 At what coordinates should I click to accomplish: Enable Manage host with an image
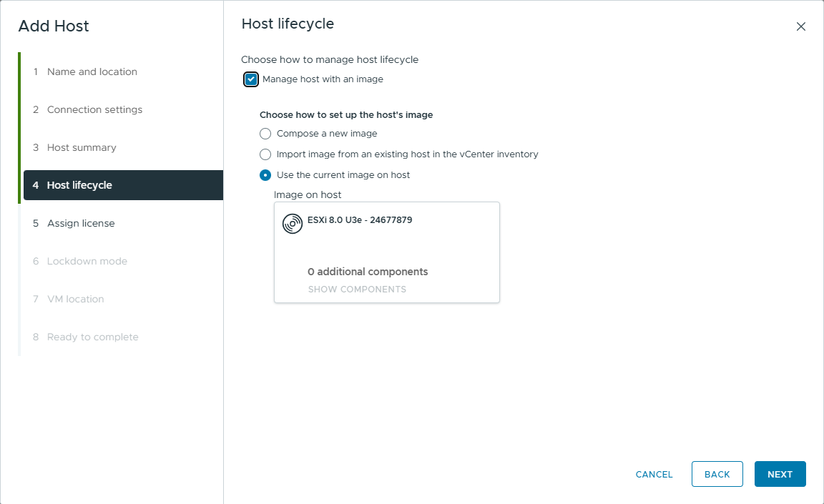[250, 79]
